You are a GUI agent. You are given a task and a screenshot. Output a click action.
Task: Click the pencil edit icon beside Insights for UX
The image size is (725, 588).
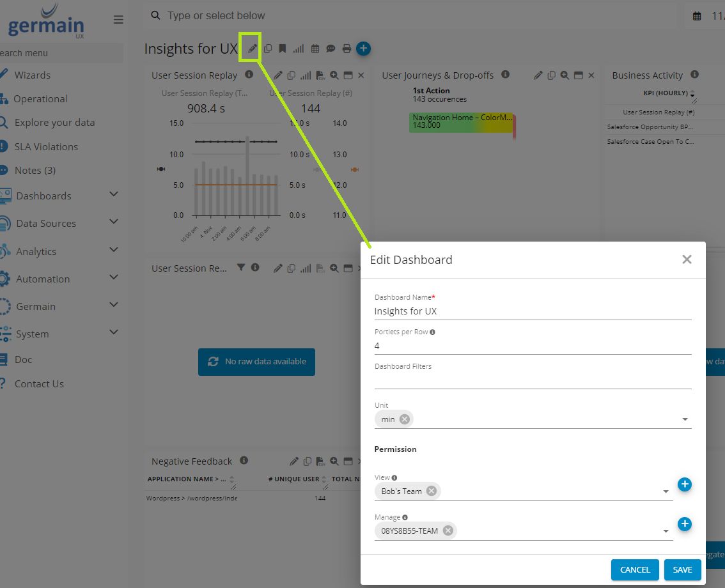point(253,49)
